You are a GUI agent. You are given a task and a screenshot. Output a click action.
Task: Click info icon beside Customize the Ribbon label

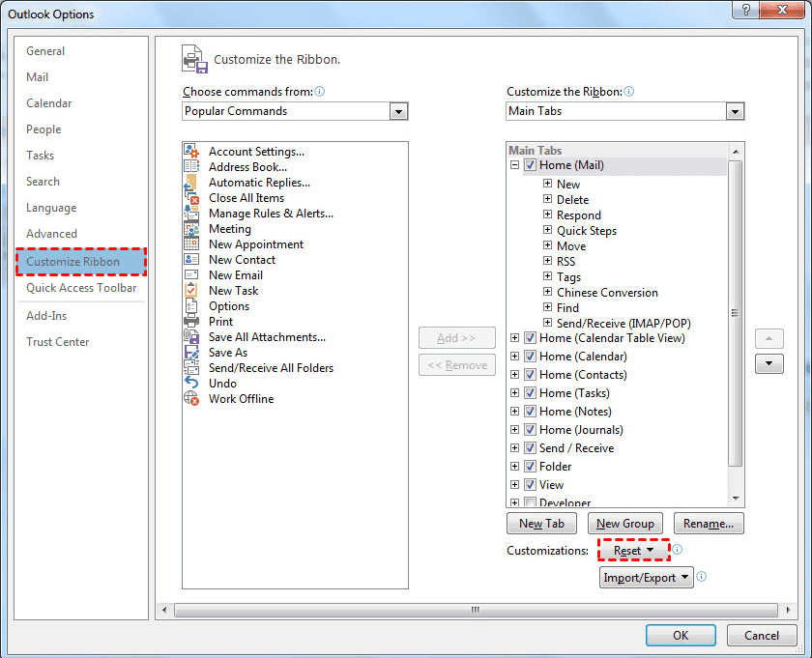(628, 92)
